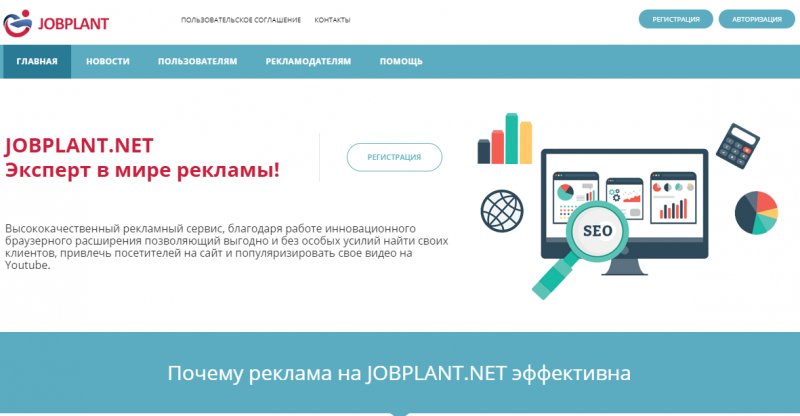Click the bar chart illustration icon

pos(505,139)
